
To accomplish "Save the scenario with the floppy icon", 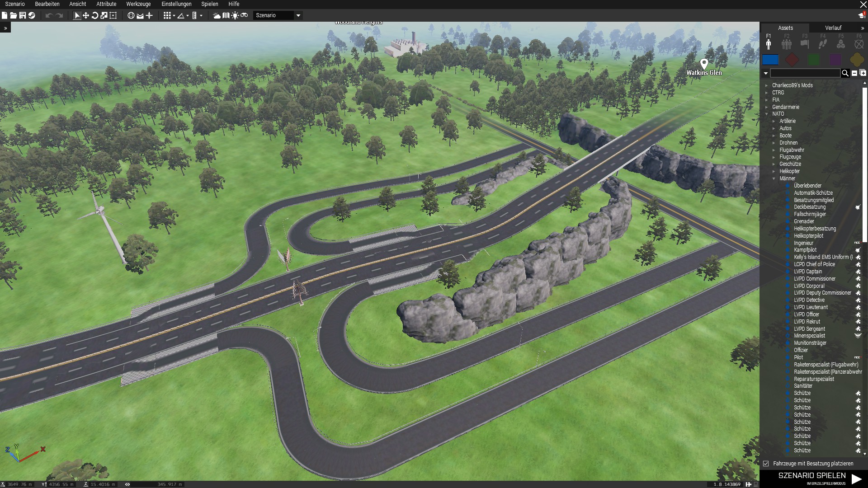I will point(22,15).
